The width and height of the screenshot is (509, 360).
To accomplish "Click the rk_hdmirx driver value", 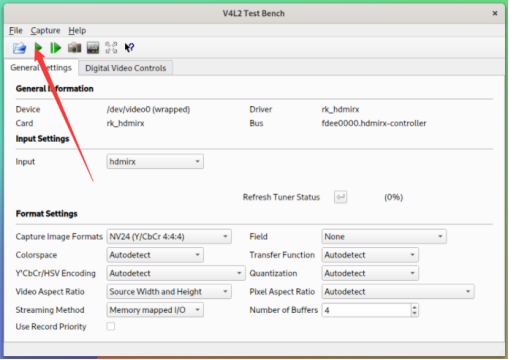I will 340,109.
